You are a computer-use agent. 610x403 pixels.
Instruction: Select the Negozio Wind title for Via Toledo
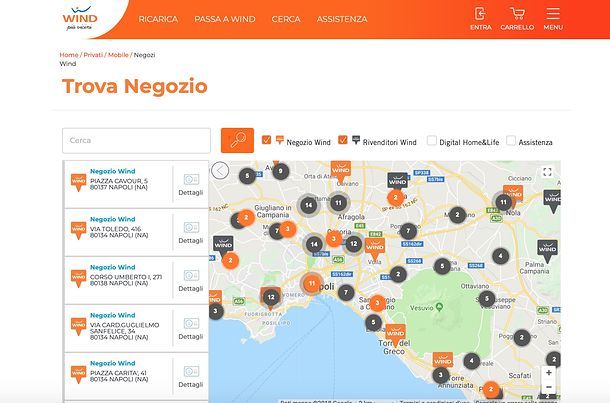(112, 219)
